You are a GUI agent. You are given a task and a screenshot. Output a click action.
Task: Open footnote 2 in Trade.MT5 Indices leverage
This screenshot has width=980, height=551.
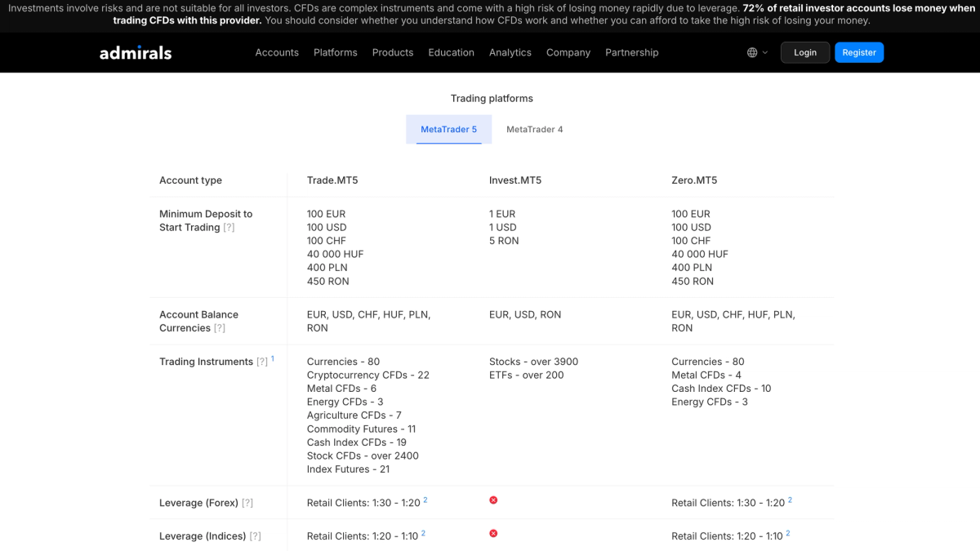click(423, 533)
